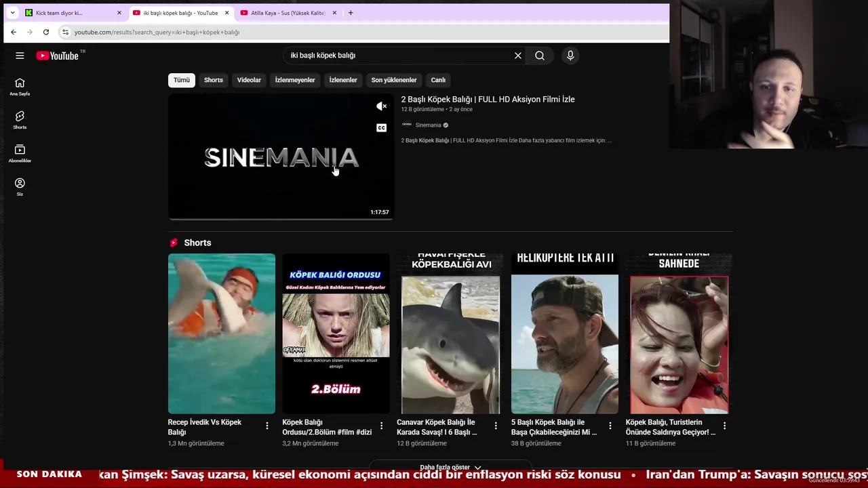Image resolution: width=868 pixels, height=488 pixels.
Task: Click video description text under Sinemania
Action: click(506, 140)
